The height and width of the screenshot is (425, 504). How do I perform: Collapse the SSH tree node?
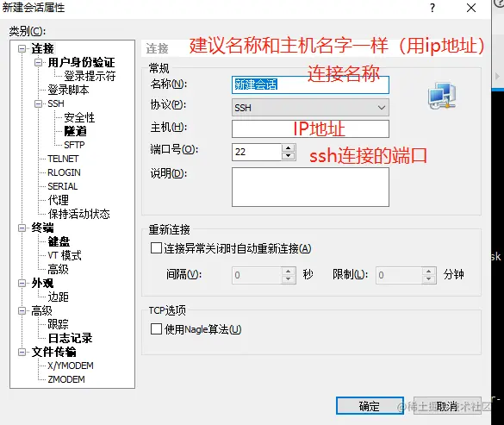click(38, 103)
